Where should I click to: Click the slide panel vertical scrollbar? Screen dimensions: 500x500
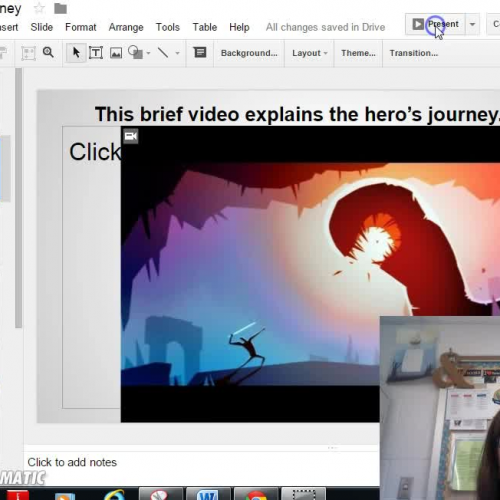pyautogui.click(x=18, y=198)
